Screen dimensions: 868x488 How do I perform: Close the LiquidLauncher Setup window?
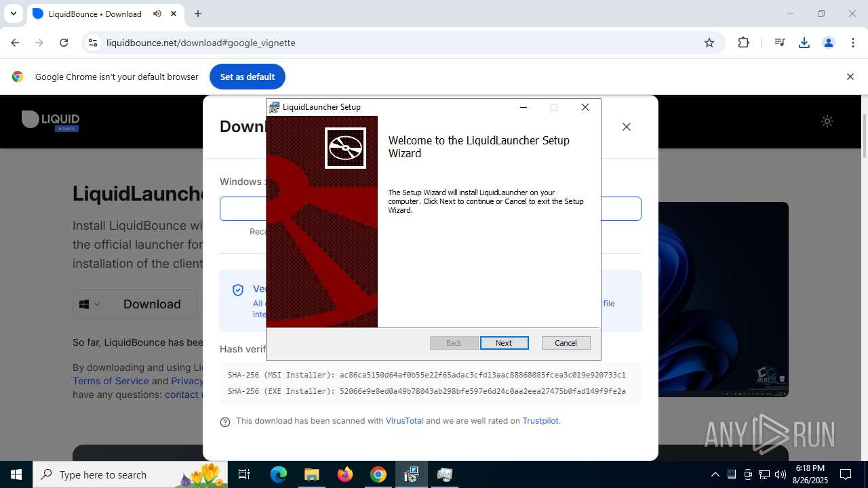pos(585,107)
